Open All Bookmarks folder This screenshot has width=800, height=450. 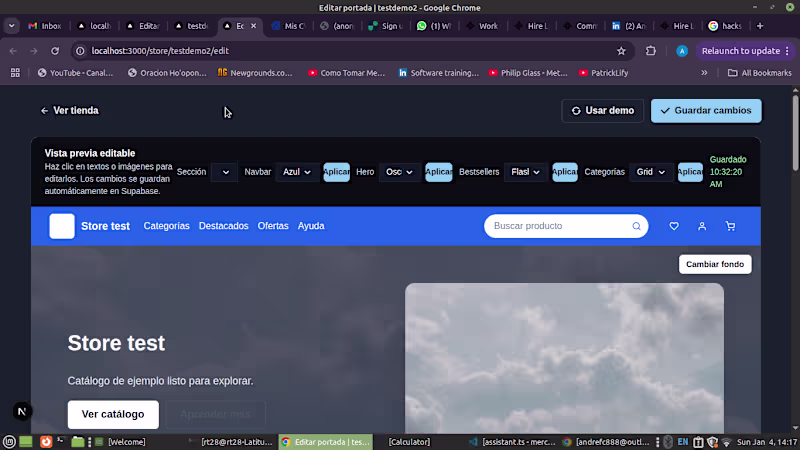760,73
